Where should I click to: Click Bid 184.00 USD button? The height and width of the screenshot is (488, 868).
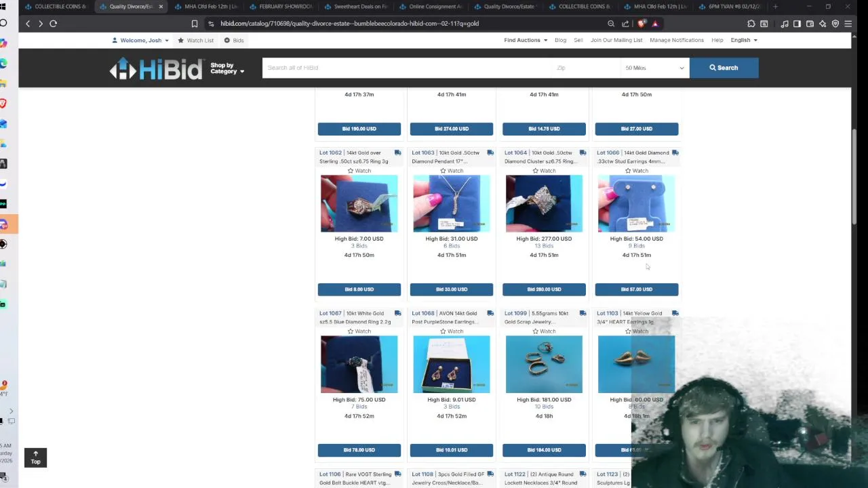click(x=544, y=450)
